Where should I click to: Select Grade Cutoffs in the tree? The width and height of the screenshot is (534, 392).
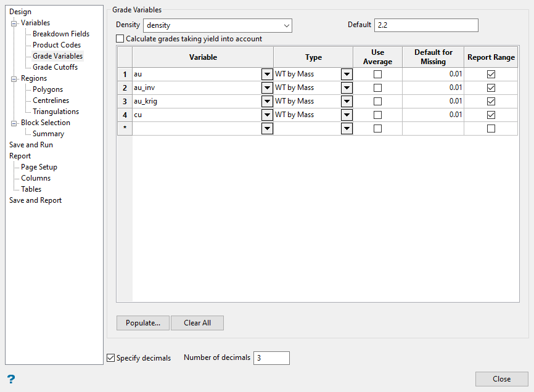pyautogui.click(x=55, y=67)
